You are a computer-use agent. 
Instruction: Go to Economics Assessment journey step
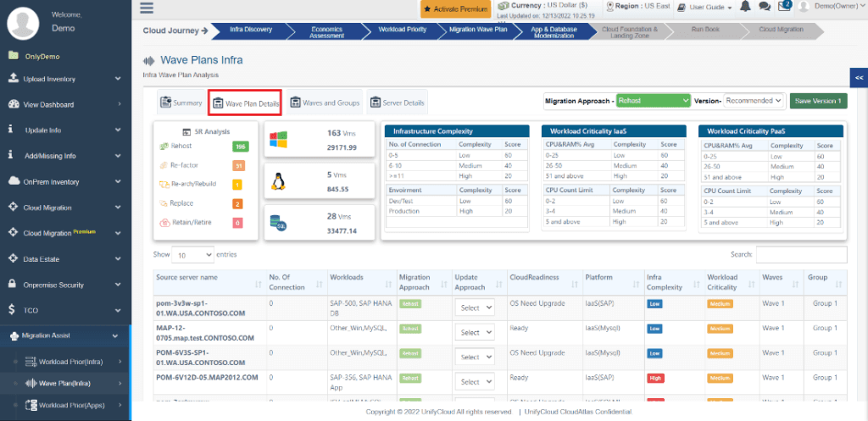(326, 31)
